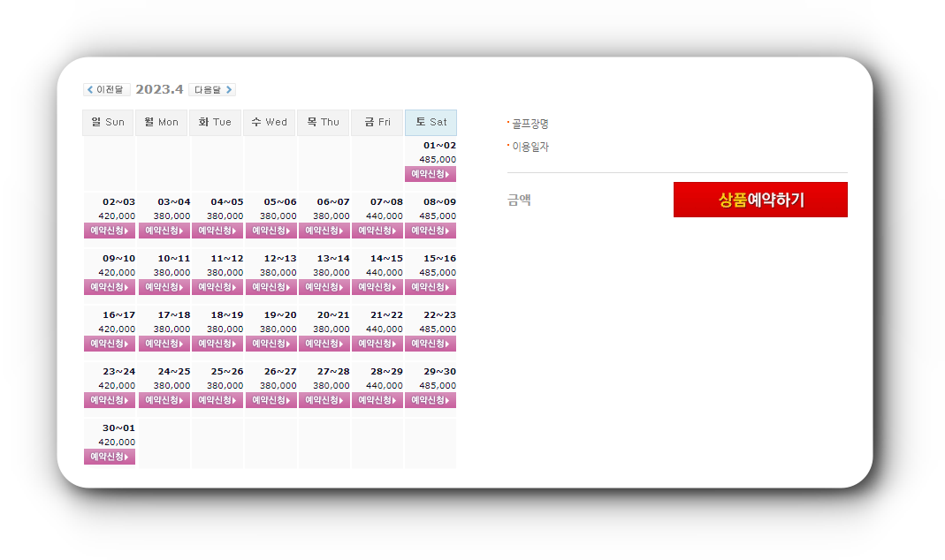This screenshot has height=560, width=945.
Task: Select the 목 Thu column header
Action: point(323,122)
